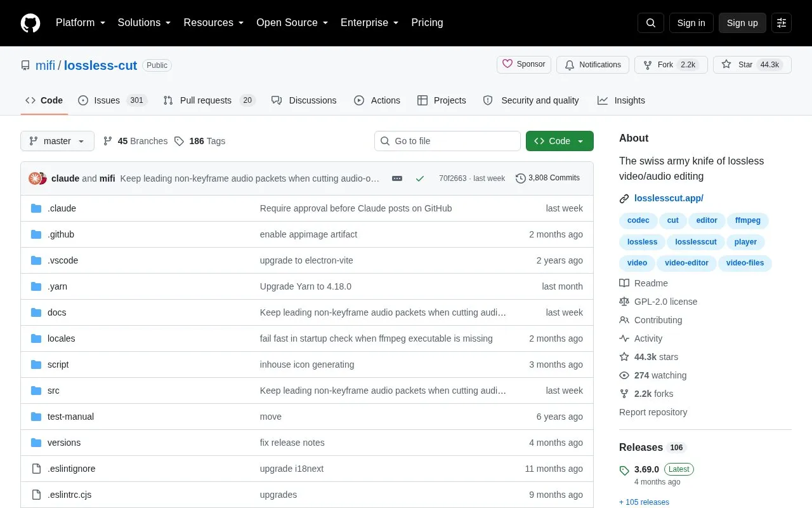The image size is (812, 508).
Task: Click the Sign in link
Action: (x=691, y=23)
